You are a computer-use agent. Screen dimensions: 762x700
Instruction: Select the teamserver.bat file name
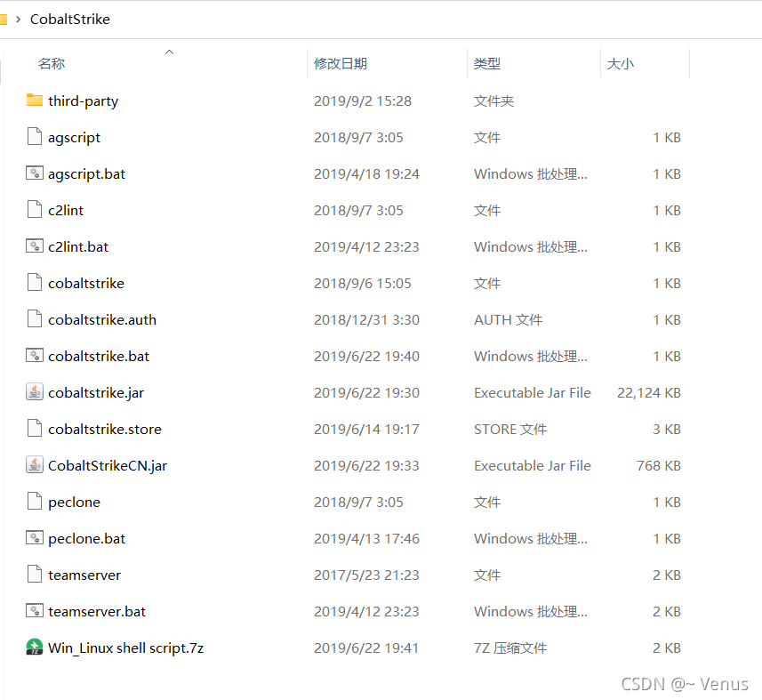click(97, 612)
